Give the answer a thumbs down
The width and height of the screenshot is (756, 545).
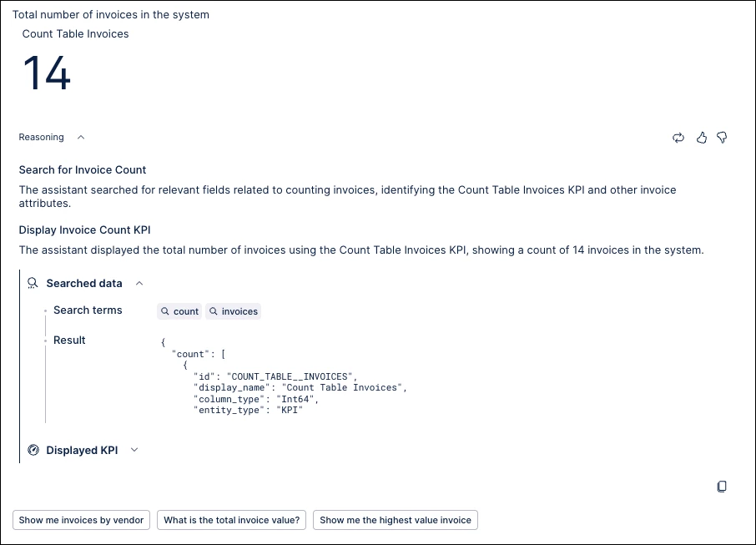point(722,138)
